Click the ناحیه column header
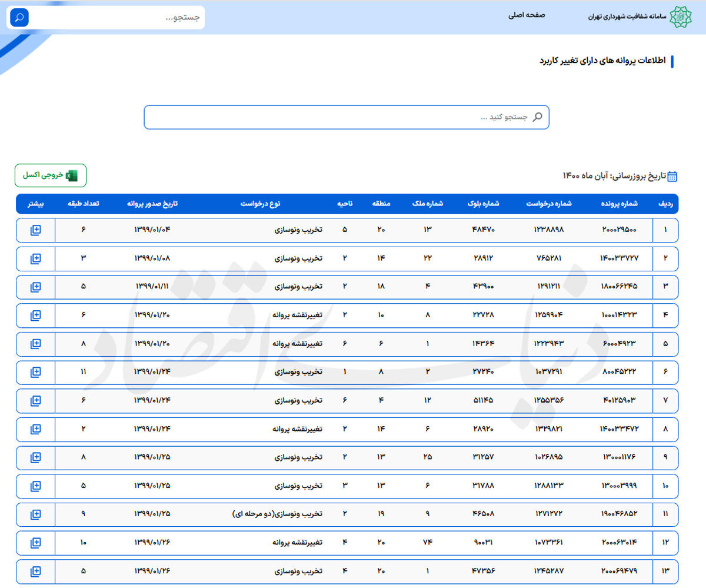This screenshot has width=706, height=588. (x=345, y=204)
